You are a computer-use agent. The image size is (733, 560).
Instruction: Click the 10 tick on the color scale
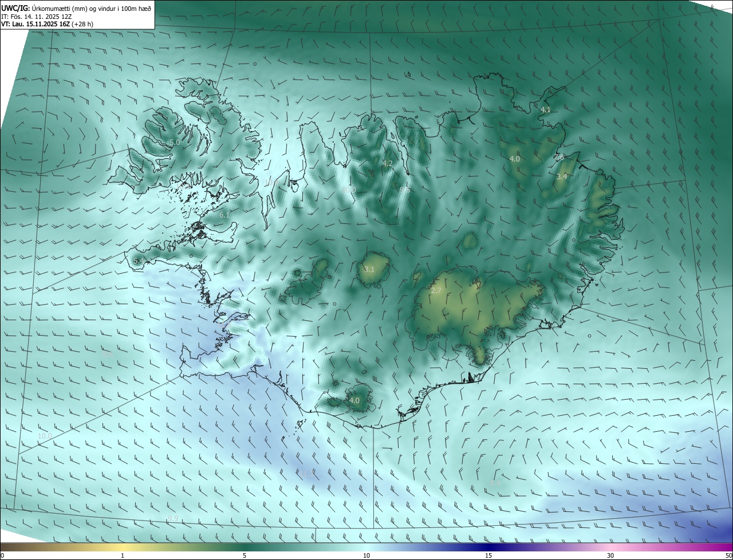tap(366, 555)
